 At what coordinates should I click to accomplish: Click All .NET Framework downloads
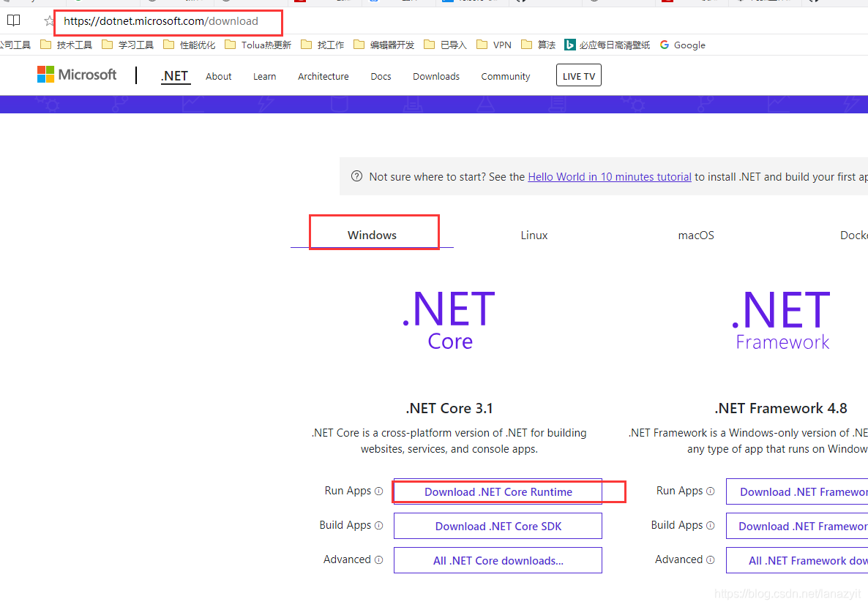tap(797, 560)
